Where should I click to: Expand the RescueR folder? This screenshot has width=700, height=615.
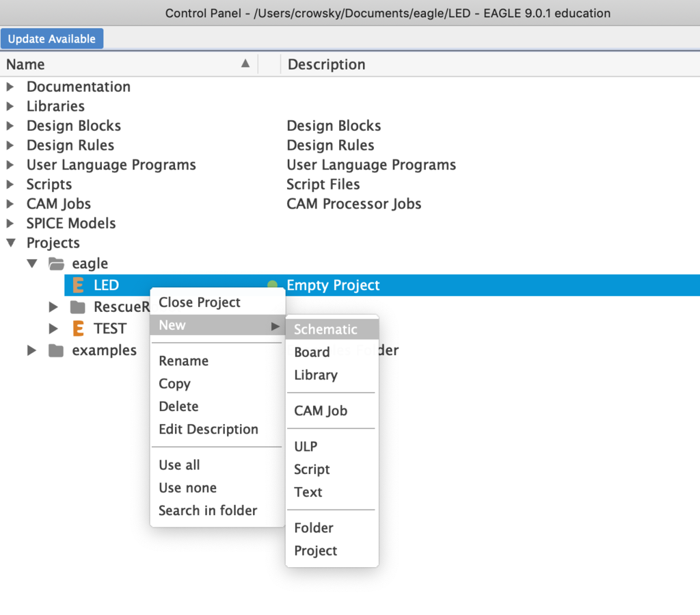click(53, 307)
